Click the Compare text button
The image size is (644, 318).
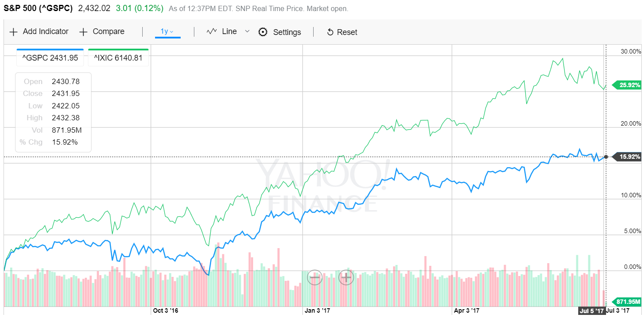click(109, 31)
